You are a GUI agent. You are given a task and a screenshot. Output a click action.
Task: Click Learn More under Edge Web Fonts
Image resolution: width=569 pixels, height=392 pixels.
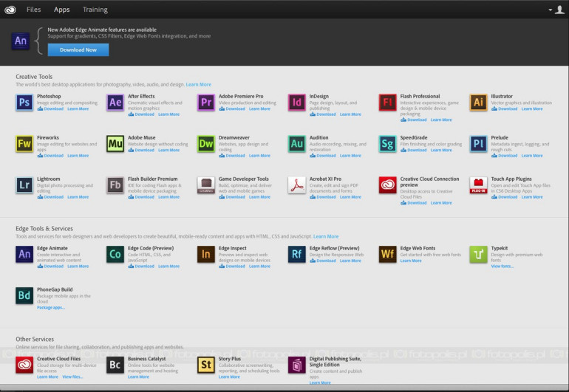[411, 261]
